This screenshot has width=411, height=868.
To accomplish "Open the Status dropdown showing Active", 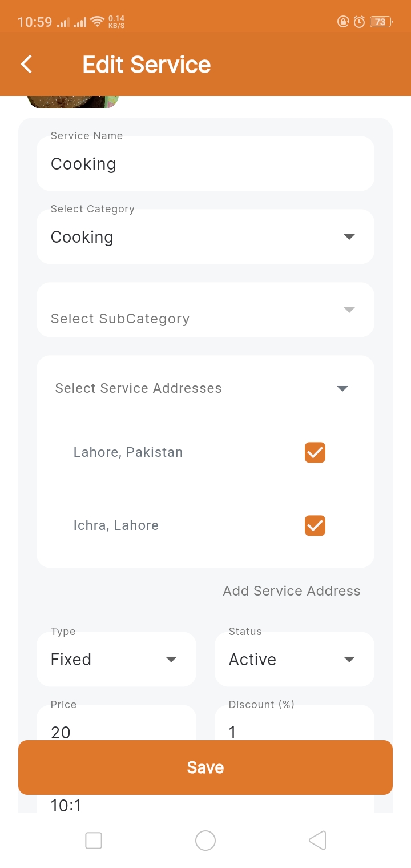I will tap(295, 659).
